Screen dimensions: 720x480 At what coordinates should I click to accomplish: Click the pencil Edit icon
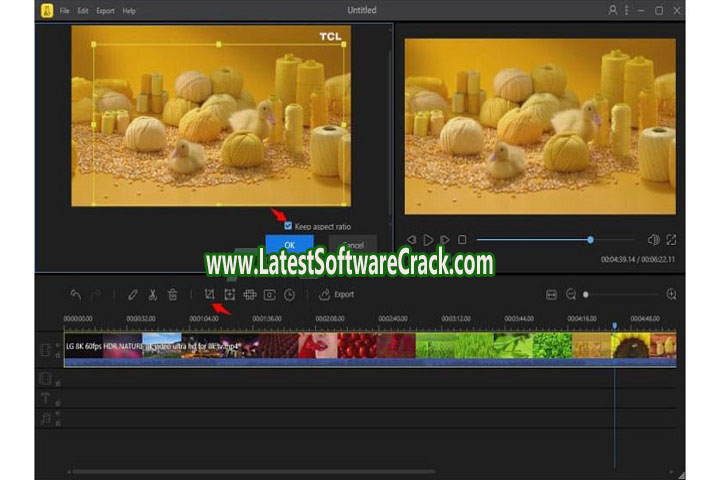pos(132,295)
